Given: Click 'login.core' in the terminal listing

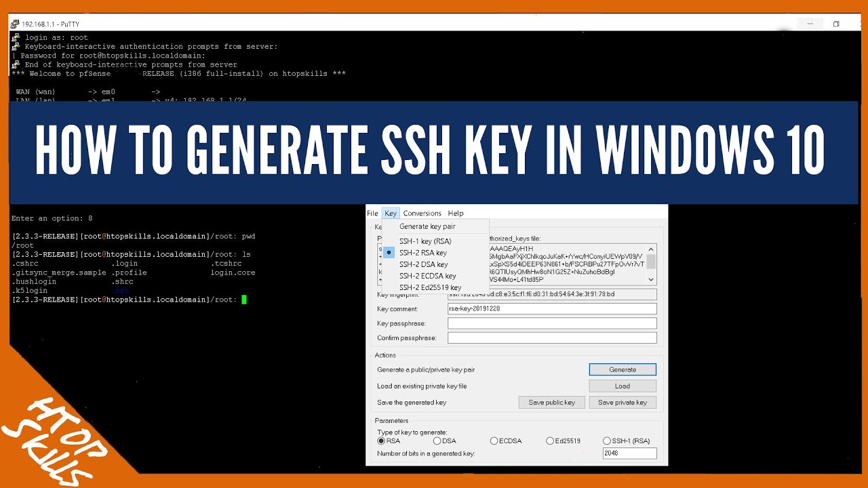Looking at the screenshot, I should (233, 272).
